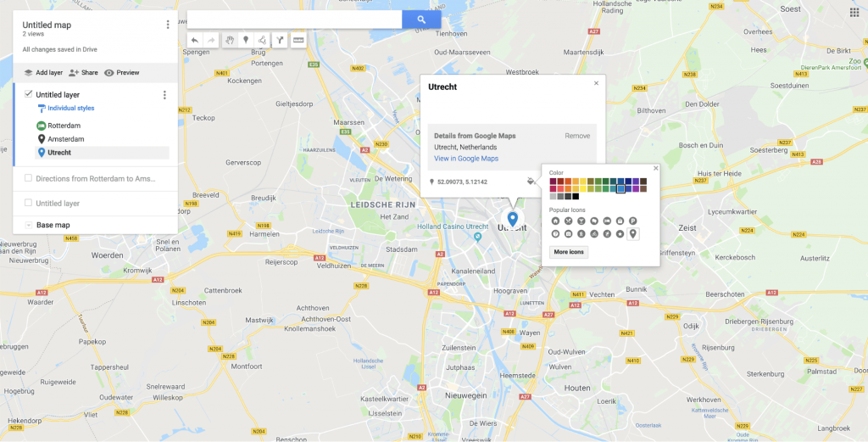The height and width of the screenshot is (442, 868).
Task: Choose the parking P popular icon
Action: click(x=632, y=221)
